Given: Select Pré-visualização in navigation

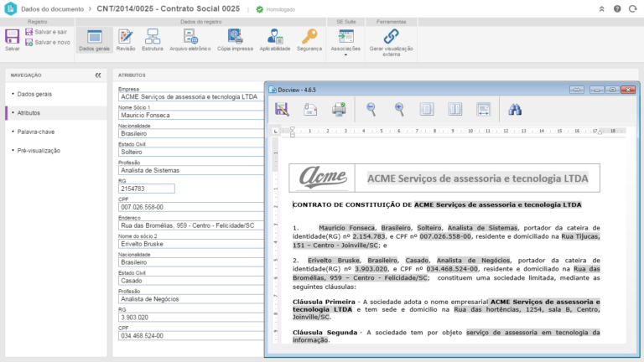Looking at the screenshot, I should point(39,150).
